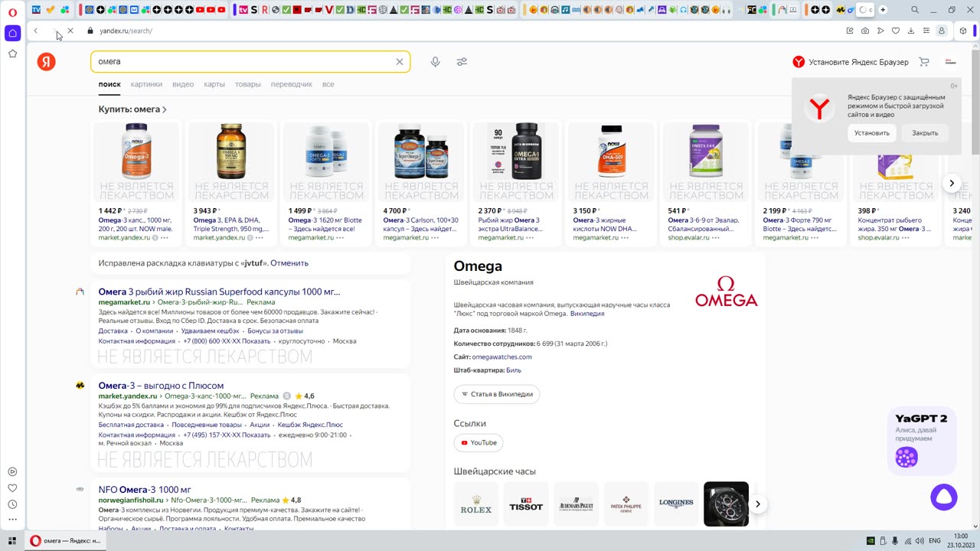Click the address bar yandex.ru/search/
This screenshot has width=980, height=551.
pos(126,31)
